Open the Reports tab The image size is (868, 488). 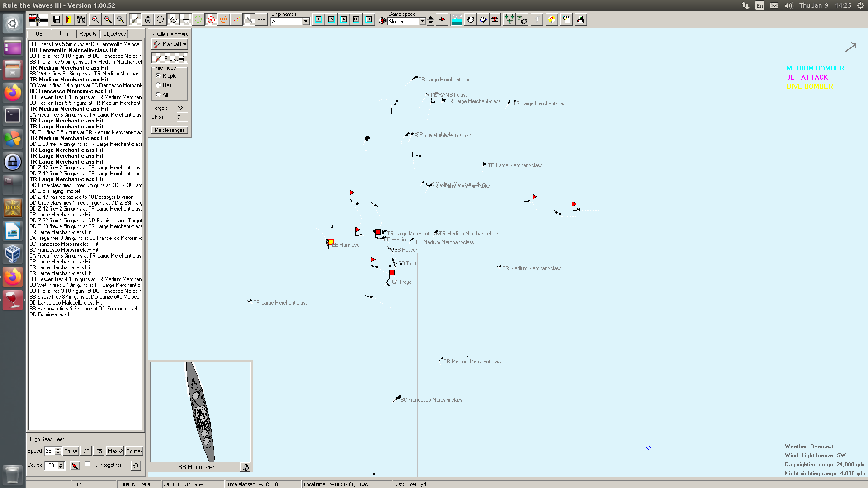[88, 34]
